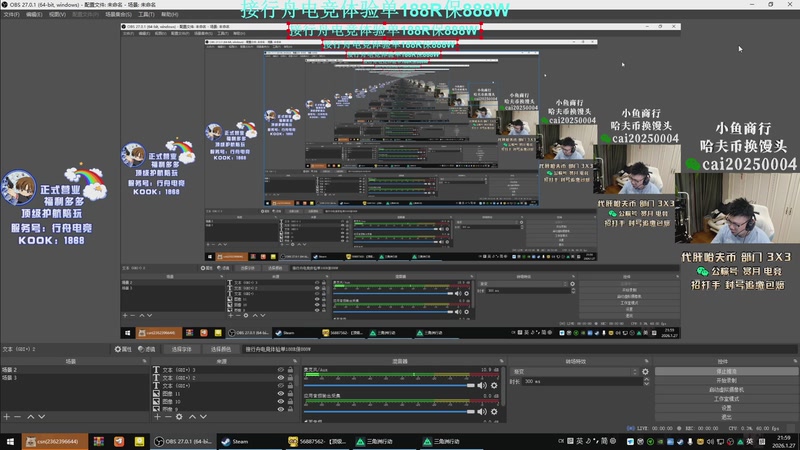The image size is (800, 450).
Task: Remove the selected source with the minus icon
Action: 168,417
